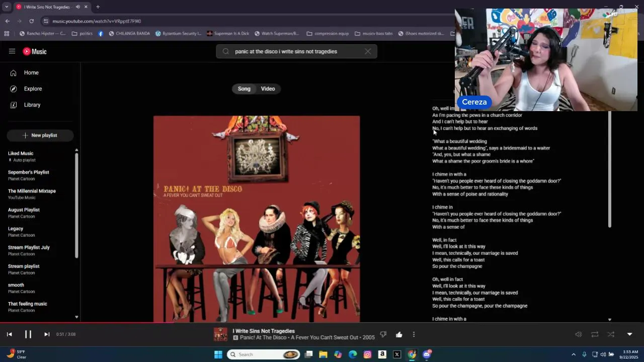The width and height of the screenshot is (644, 362).
Task: Switch to Song mode
Action: coord(244,88)
